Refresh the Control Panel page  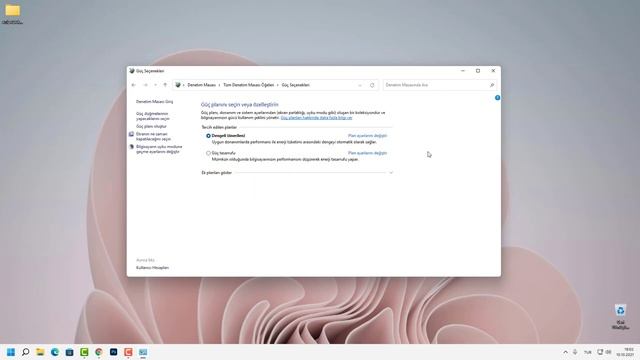coord(372,85)
